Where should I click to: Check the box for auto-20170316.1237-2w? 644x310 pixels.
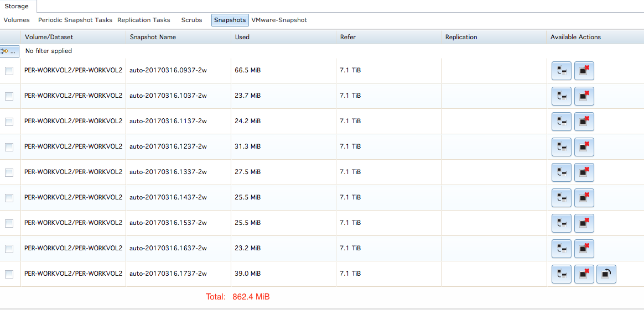pos(9,147)
